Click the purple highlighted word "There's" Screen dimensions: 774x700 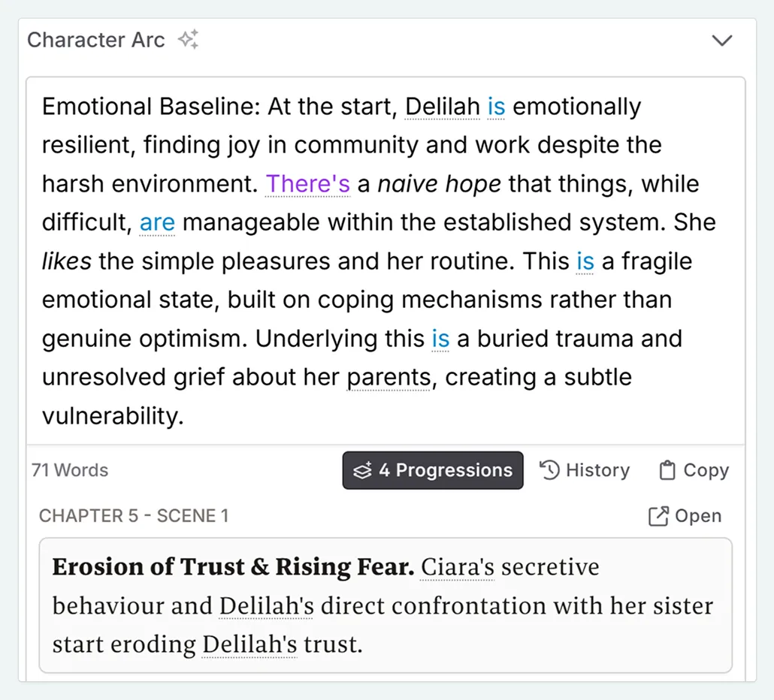pos(308,184)
